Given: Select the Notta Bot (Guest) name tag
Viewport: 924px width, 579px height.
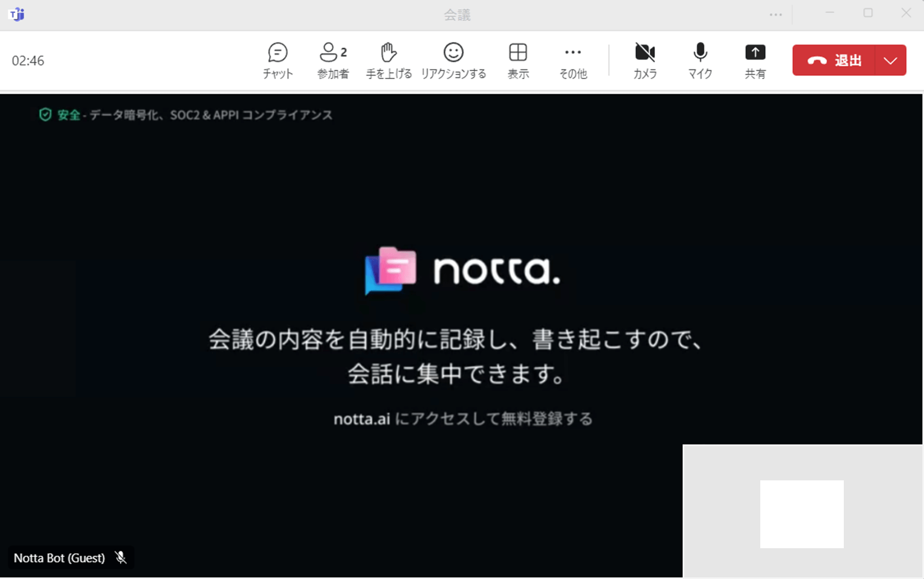Looking at the screenshot, I should 59,558.
